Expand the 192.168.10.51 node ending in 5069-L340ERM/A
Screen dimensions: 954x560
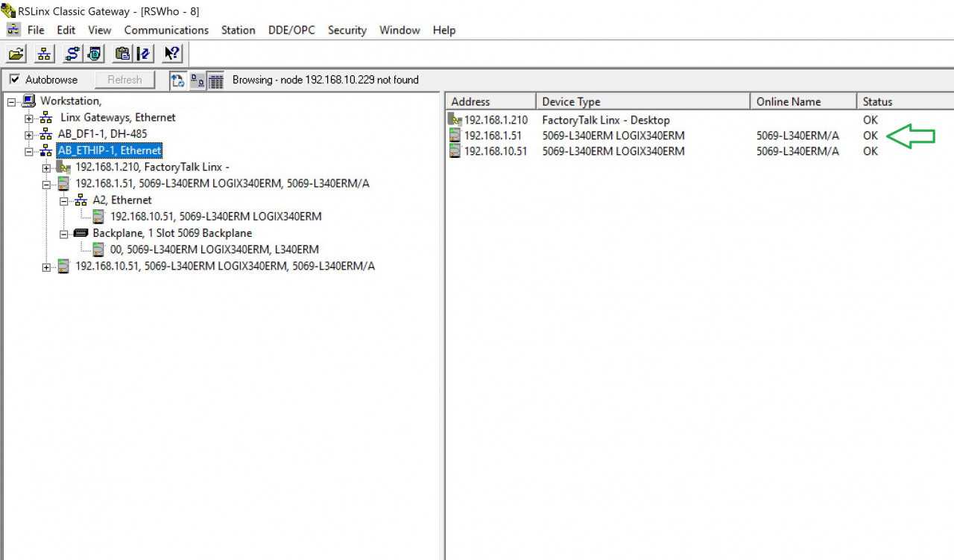pyautogui.click(x=46, y=267)
